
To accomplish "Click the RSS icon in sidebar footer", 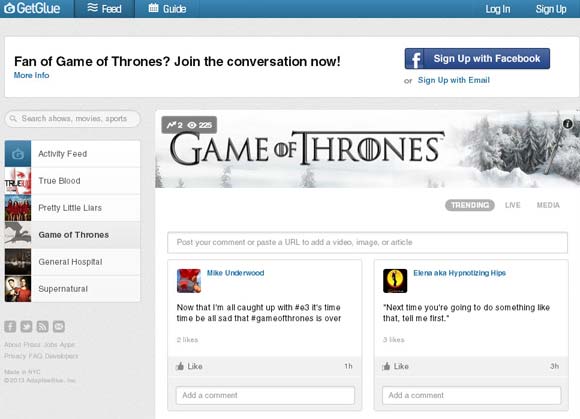I will [43, 327].
